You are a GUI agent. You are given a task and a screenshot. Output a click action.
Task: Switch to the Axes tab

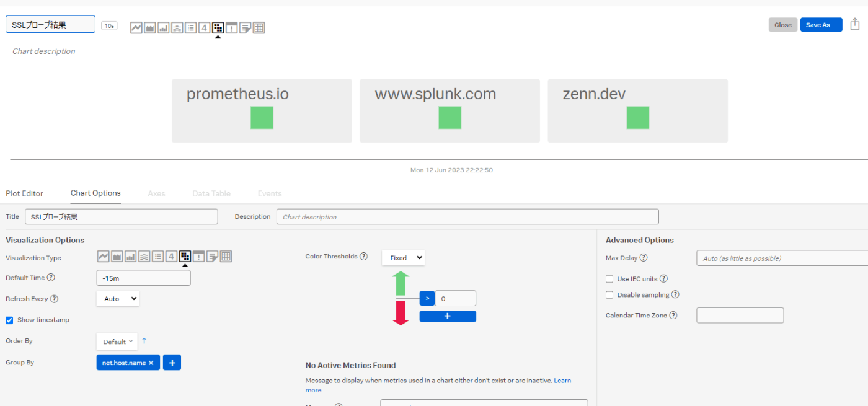[156, 193]
